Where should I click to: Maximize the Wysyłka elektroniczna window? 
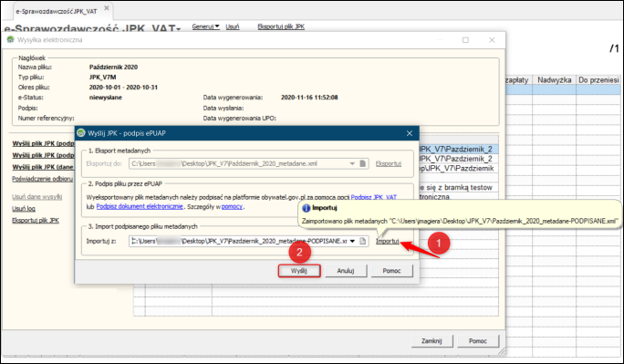(x=465, y=40)
